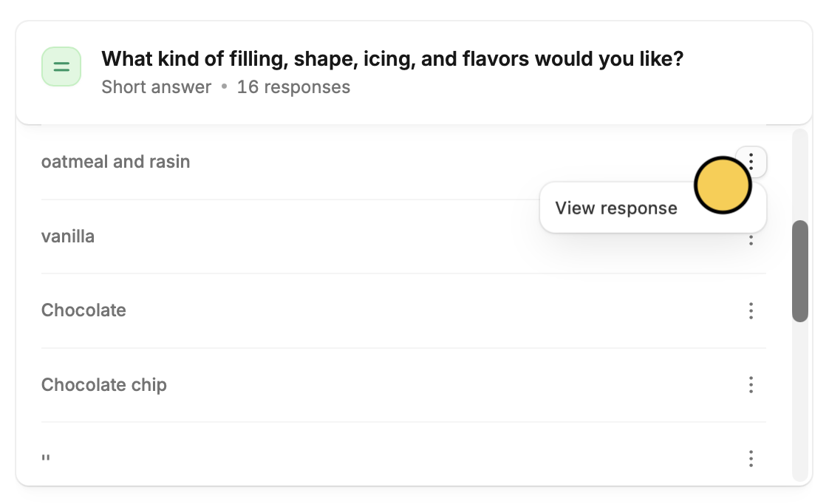Image resolution: width=829 pixels, height=504 pixels.
Task: Click the green Short answer question icon
Action: point(61,67)
